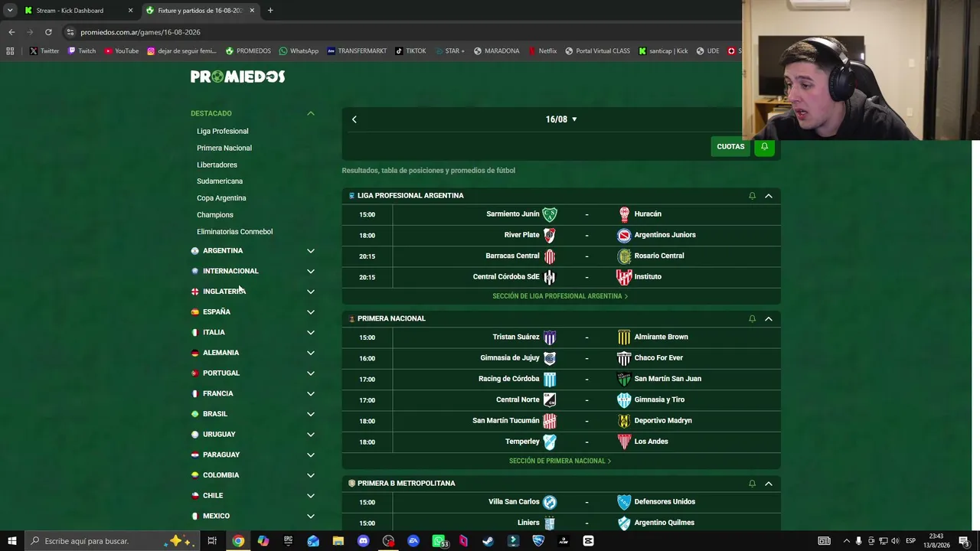The image size is (980, 551).
Task: Click the Defensores Unidos club crest
Action: click(x=624, y=502)
